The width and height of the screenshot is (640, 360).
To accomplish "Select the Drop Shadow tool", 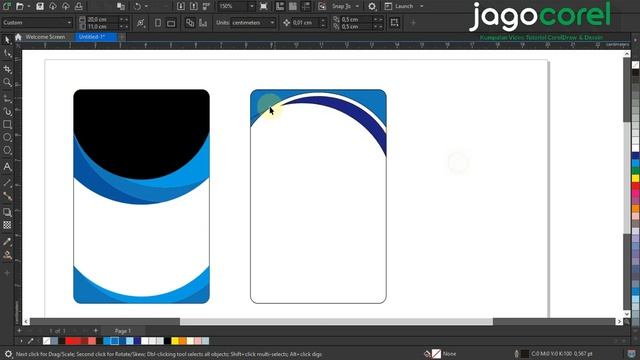I will click(x=7, y=212).
